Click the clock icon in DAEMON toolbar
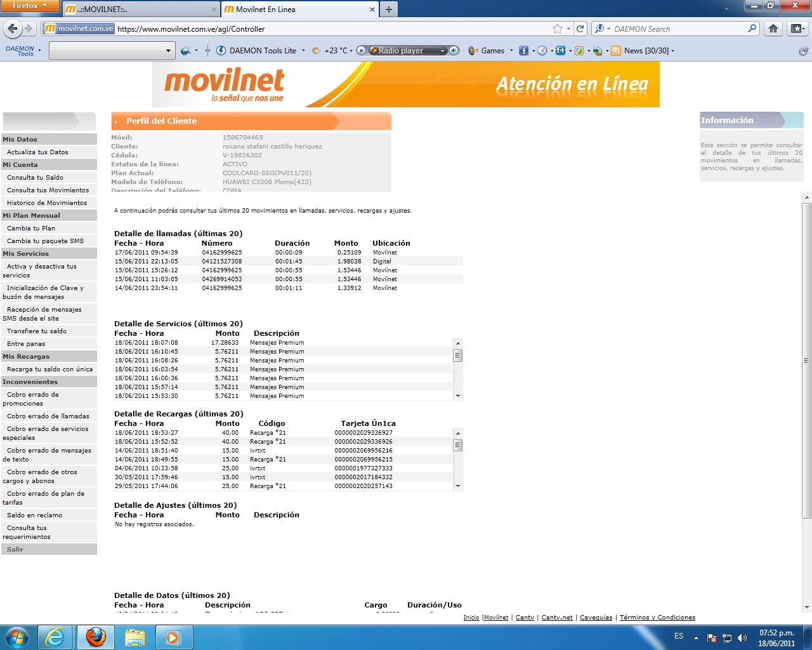This screenshot has width=812, height=650. (x=542, y=51)
